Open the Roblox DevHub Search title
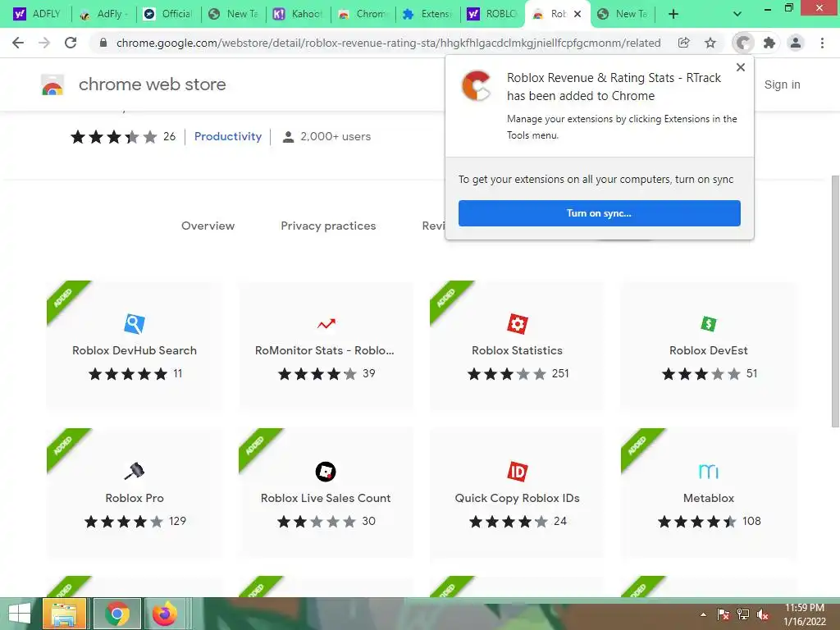 click(x=135, y=350)
